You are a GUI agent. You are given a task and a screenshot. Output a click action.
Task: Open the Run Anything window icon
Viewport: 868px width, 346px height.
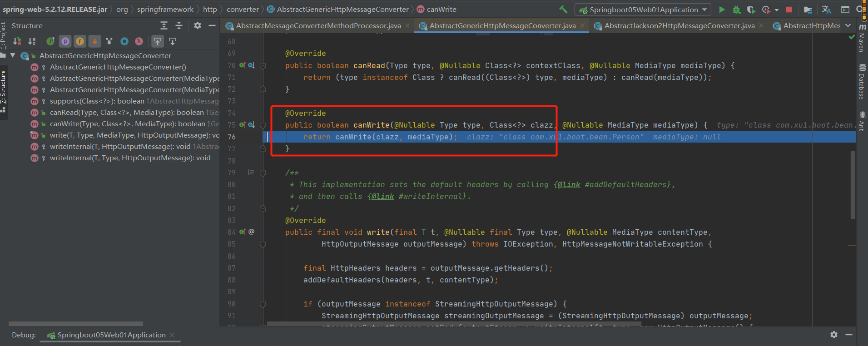(845, 10)
